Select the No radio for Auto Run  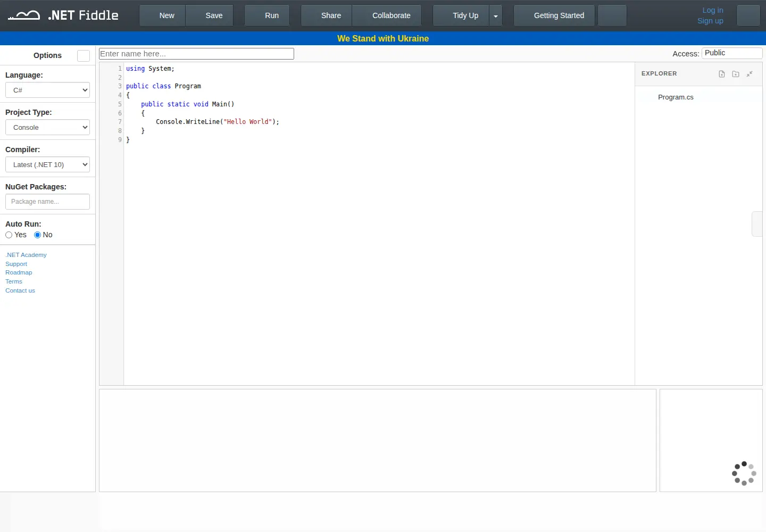pos(38,235)
